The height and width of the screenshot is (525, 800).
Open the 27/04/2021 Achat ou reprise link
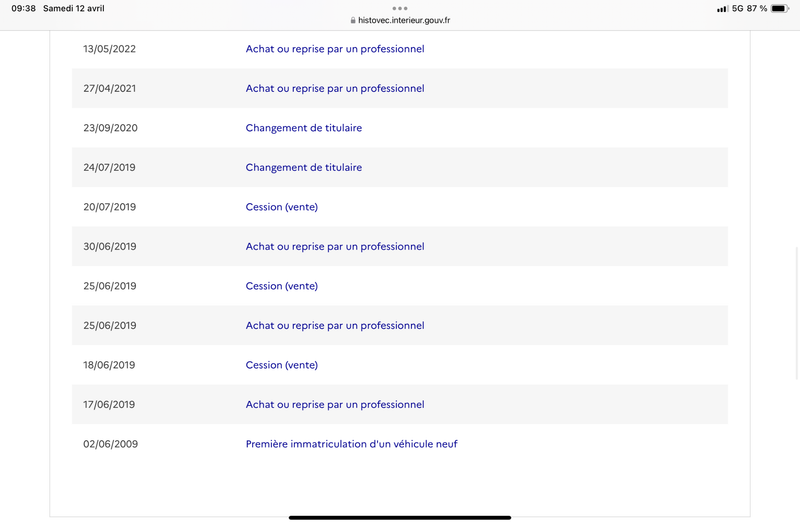coord(335,88)
